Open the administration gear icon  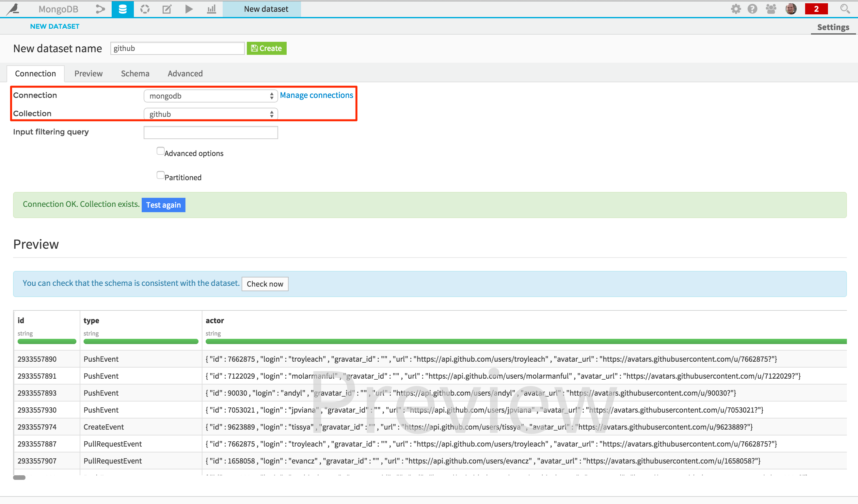click(736, 9)
